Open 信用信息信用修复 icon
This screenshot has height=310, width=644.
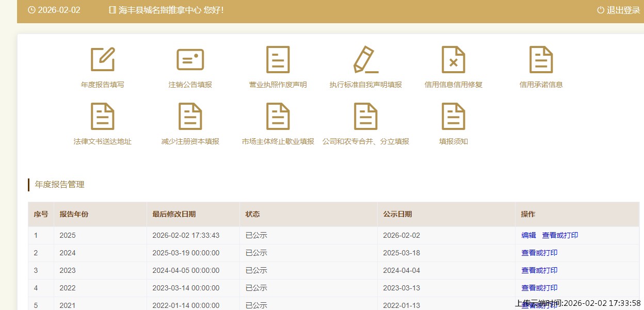point(453,60)
